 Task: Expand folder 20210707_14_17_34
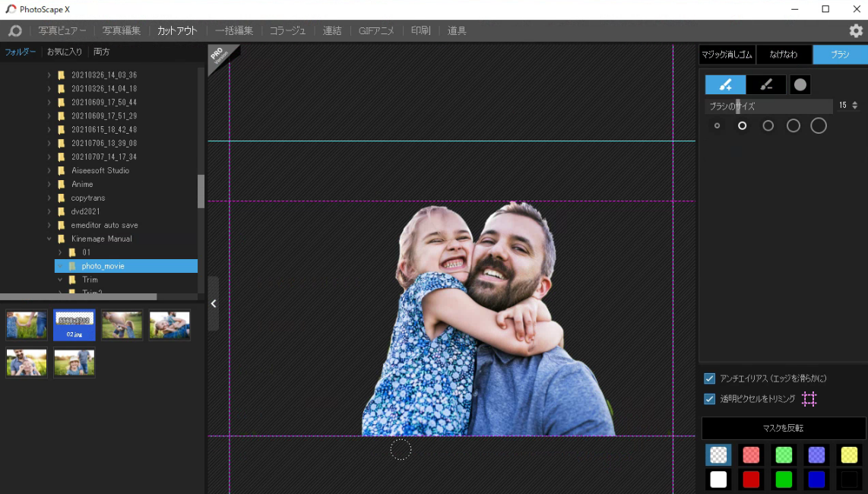pos(49,157)
